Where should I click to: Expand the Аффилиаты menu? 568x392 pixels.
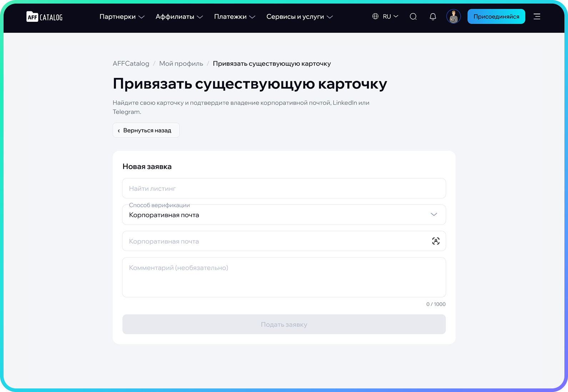[x=179, y=17]
